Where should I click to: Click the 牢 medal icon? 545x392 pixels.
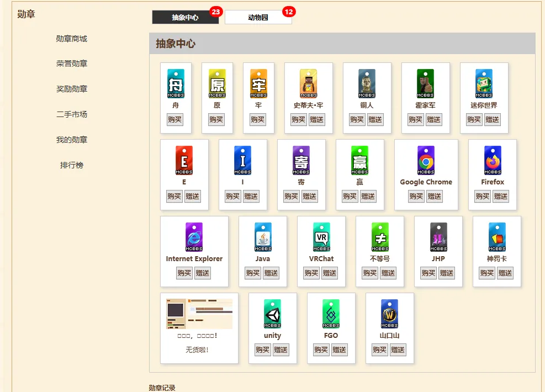(258, 83)
